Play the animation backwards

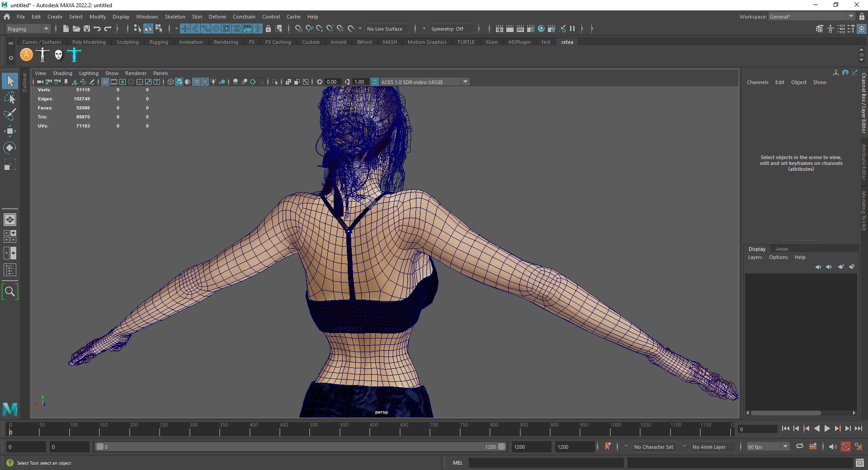click(x=816, y=428)
